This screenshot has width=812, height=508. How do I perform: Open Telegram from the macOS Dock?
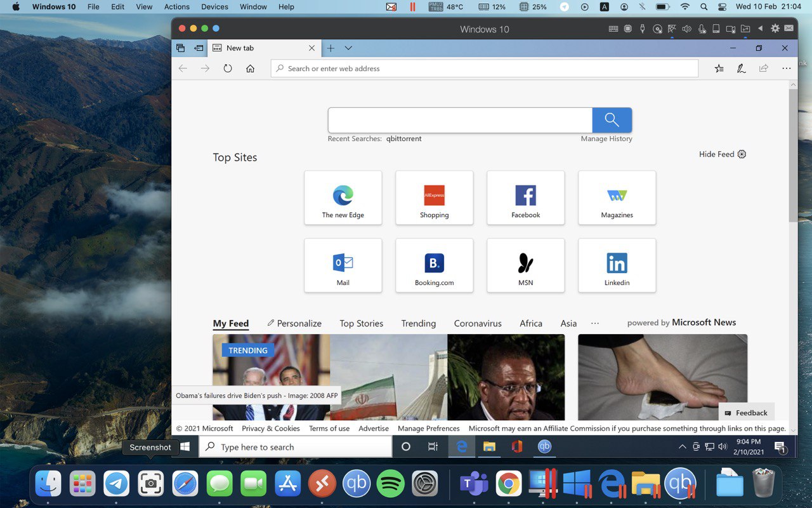point(117,485)
